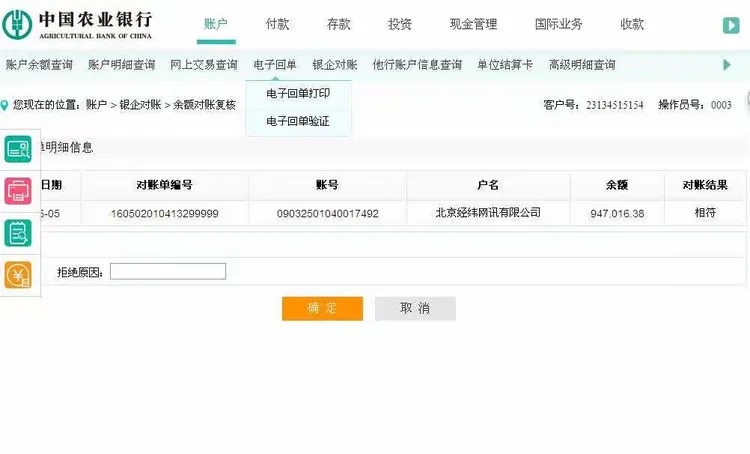Image resolution: width=750 pixels, height=454 pixels.
Task: Click the 对账结果 column header
Action: point(705,185)
